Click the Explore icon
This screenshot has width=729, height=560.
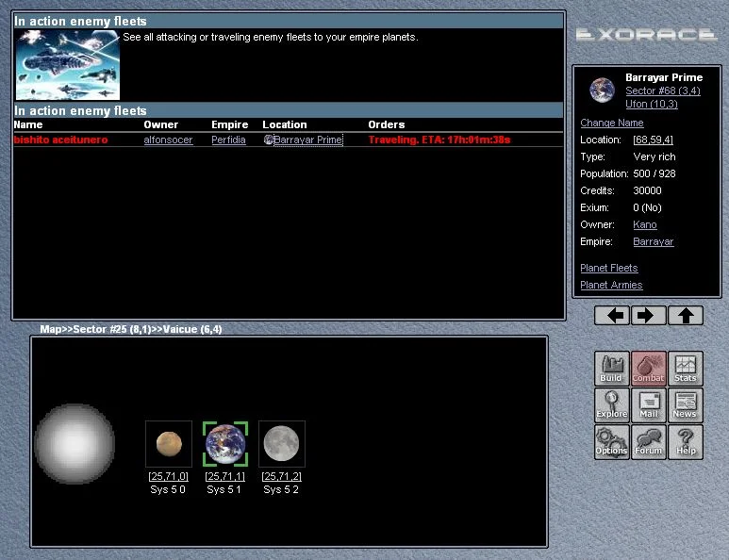(611, 405)
